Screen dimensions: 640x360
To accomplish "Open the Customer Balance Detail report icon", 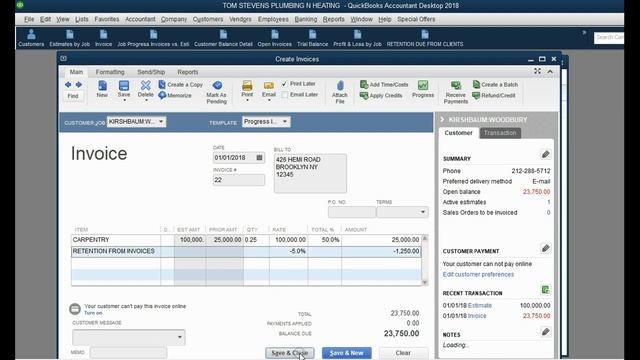I will [223, 38].
